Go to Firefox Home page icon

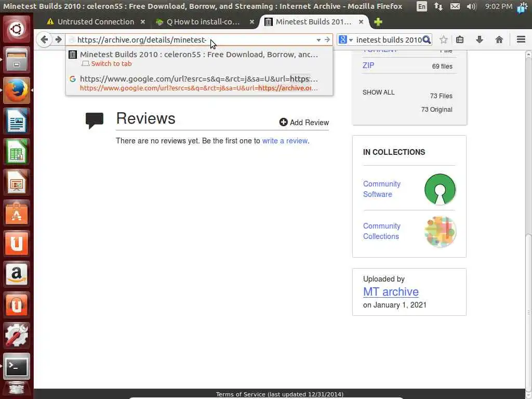point(499,39)
